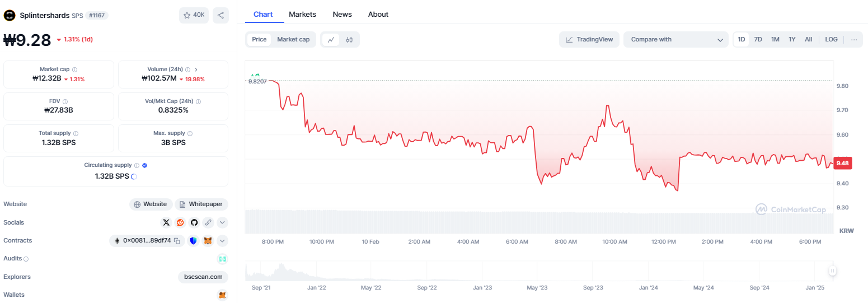Open Vol/Mkt Cap (24h) info icon
The image size is (868, 303).
tap(198, 101)
